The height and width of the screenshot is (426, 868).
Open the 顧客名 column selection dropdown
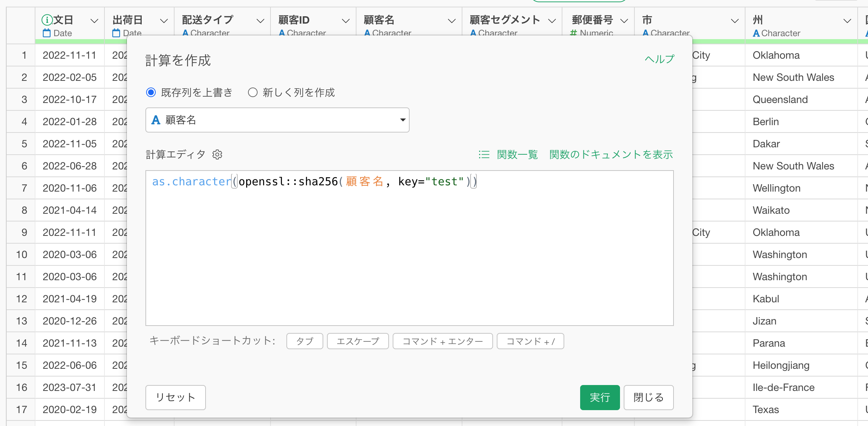pyautogui.click(x=402, y=120)
